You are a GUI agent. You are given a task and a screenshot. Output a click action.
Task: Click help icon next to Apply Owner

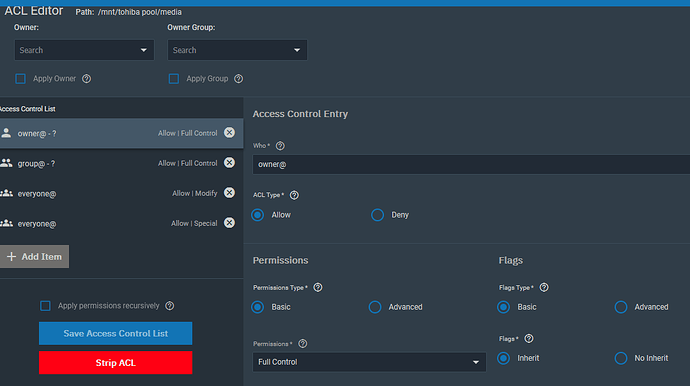tap(87, 79)
